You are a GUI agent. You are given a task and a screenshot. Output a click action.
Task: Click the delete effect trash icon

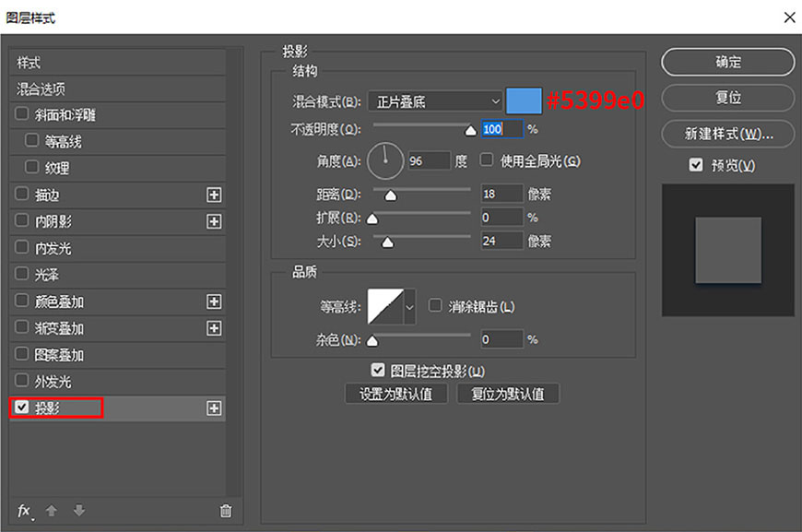[x=224, y=511]
